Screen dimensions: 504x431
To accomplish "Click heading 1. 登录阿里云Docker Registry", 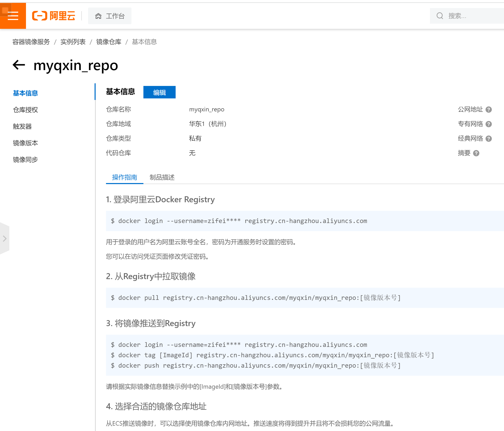I will [160, 199].
